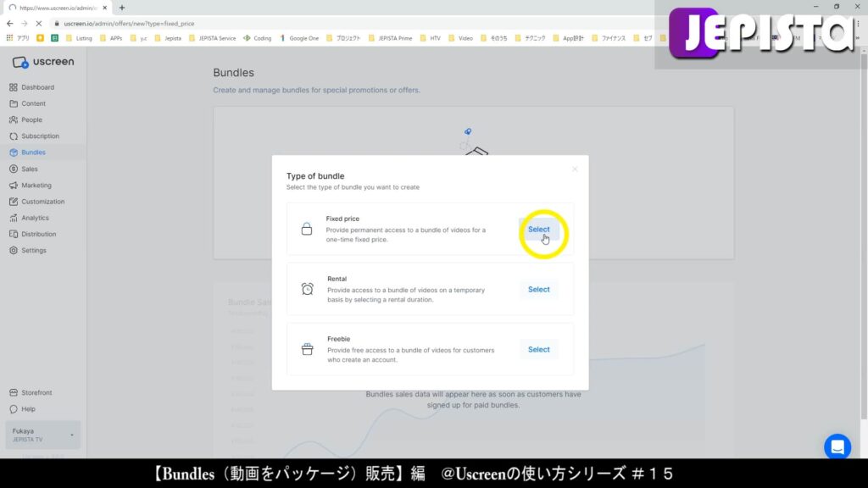
Task: Click the Storefront icon in sidebar
Action: tap(14, 392)
